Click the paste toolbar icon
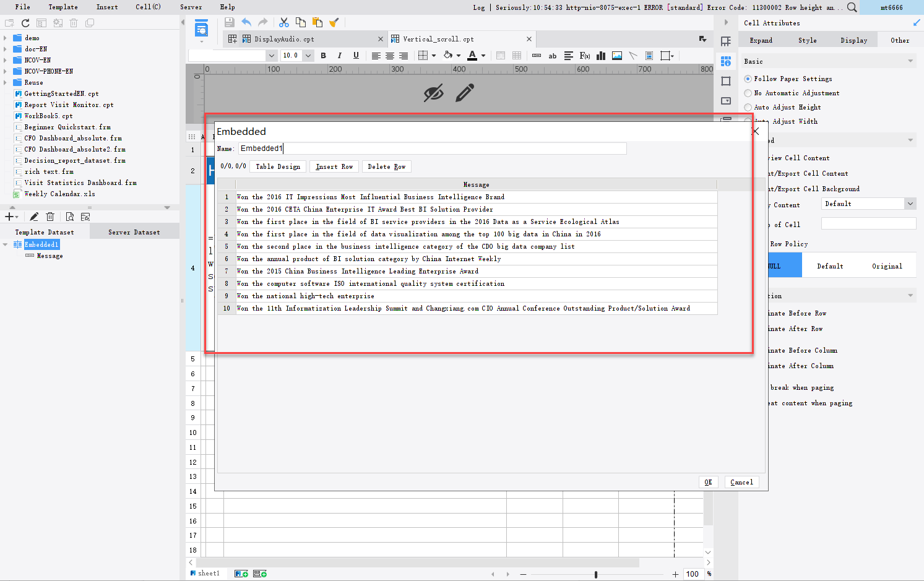The width and height of the screenshot is (924, 581). [317, 22]
